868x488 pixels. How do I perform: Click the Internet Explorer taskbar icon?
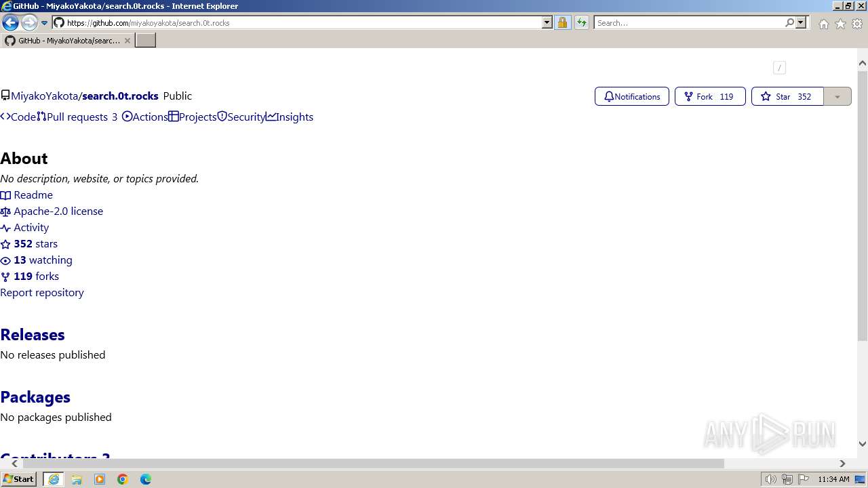54,479
